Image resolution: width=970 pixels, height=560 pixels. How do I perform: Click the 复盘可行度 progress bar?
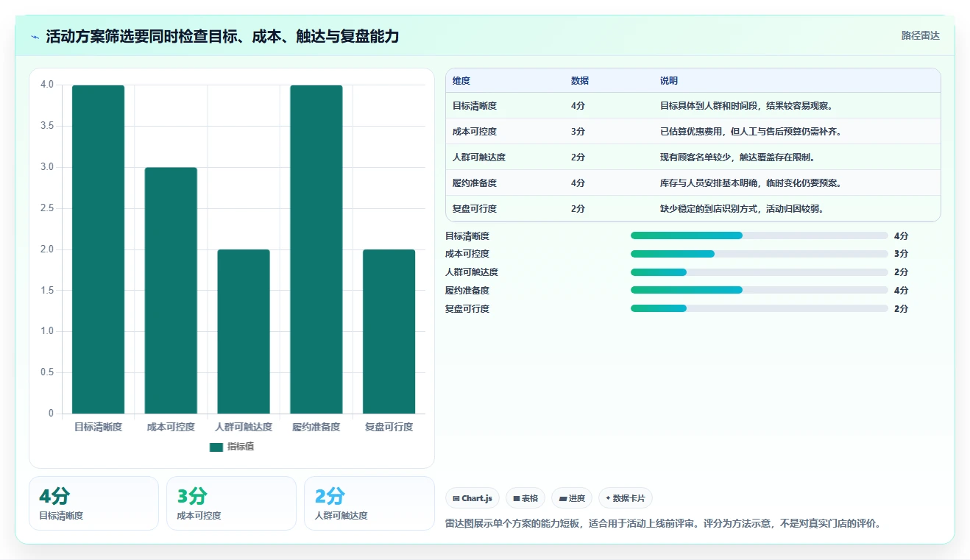tap(760, 308)
